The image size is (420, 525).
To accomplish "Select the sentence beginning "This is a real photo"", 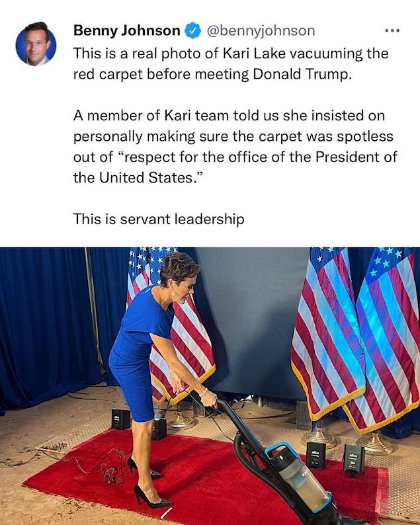I will tap(231, 63).
